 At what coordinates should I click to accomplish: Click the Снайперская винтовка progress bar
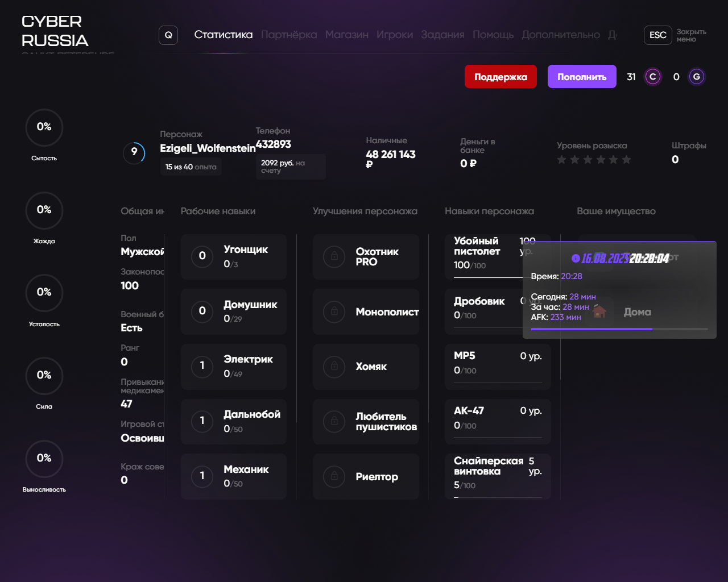[x=498, y=497]
